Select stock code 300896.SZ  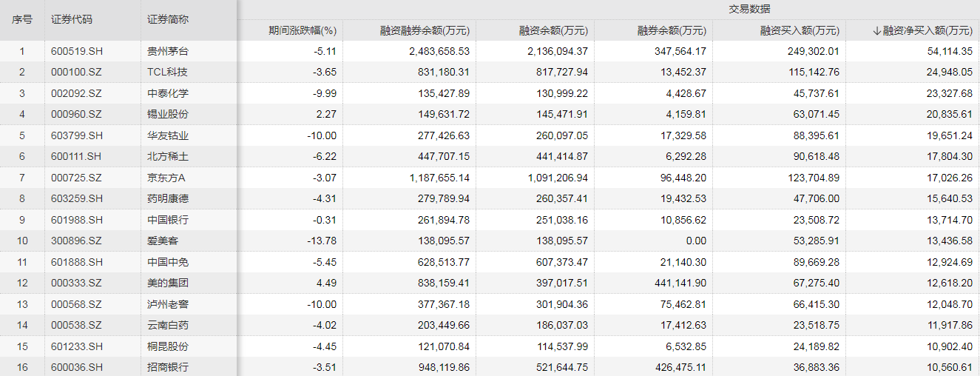coord(76,241)
